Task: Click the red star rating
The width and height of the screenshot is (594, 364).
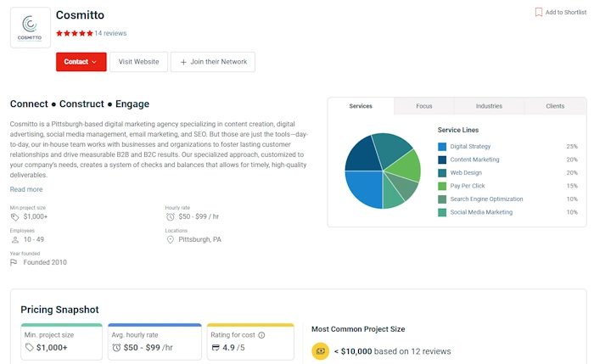Action: point(75,33)
